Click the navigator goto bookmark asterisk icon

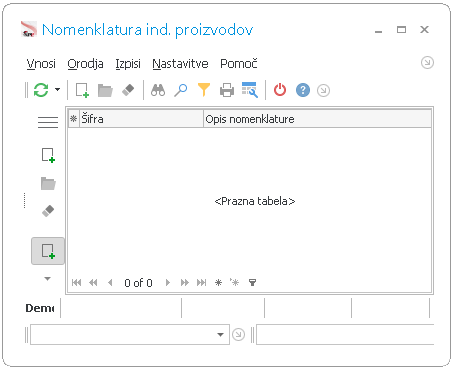pyautogui.click(x=235, y=282)
